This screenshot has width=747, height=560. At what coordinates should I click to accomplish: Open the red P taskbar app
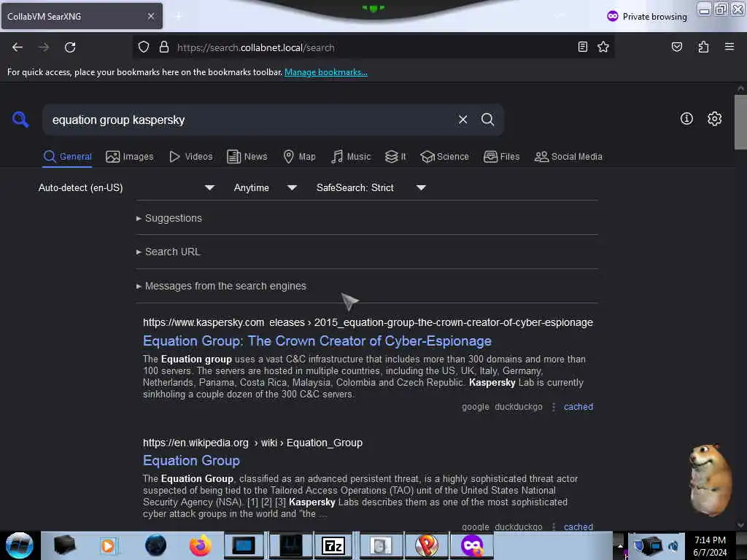point(427,545)
